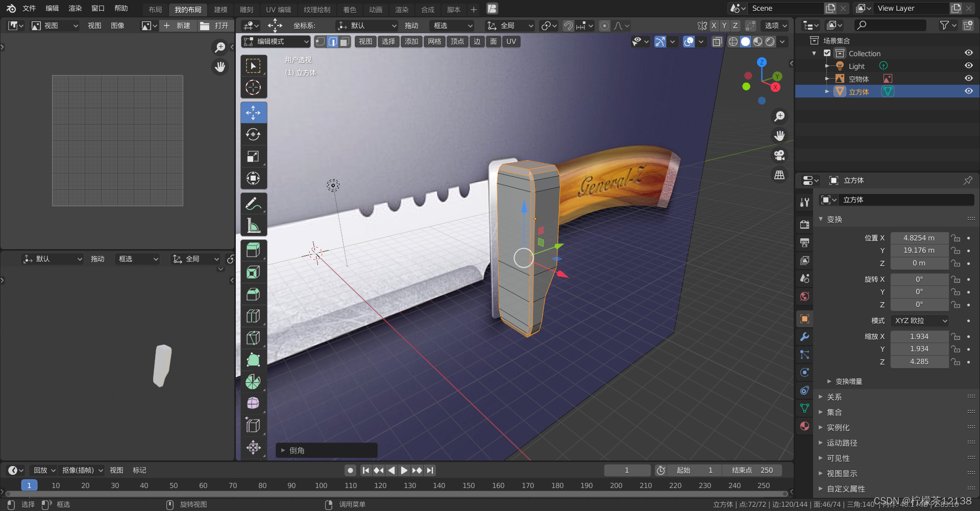The height and width of the screenshot is (511, 980).
Task: Open the 网格 menu in viewport header
Action: click(x=434, y=41)
